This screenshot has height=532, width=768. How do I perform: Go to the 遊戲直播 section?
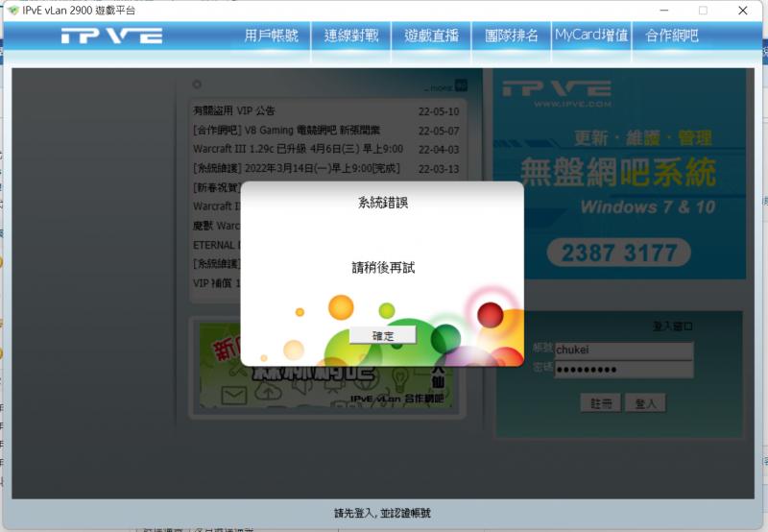point(431,36)
